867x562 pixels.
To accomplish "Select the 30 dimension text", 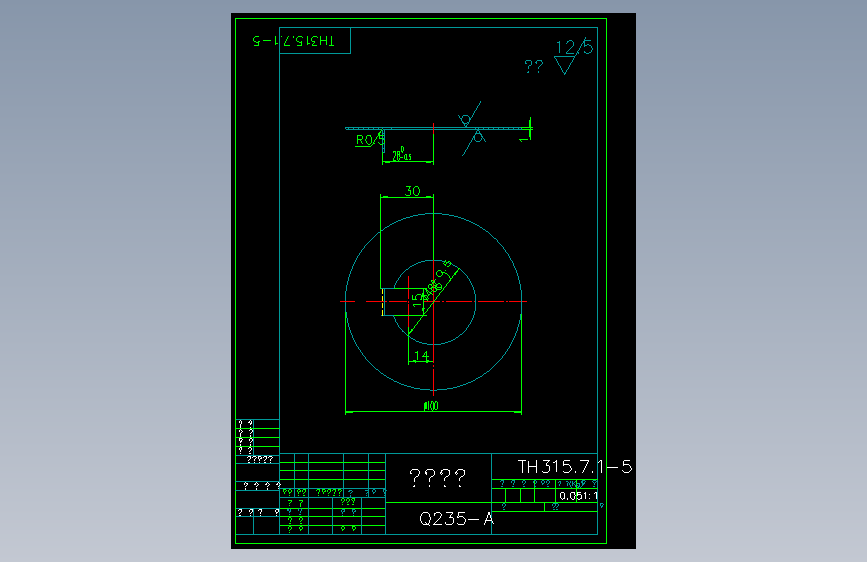I will point(412,191).
